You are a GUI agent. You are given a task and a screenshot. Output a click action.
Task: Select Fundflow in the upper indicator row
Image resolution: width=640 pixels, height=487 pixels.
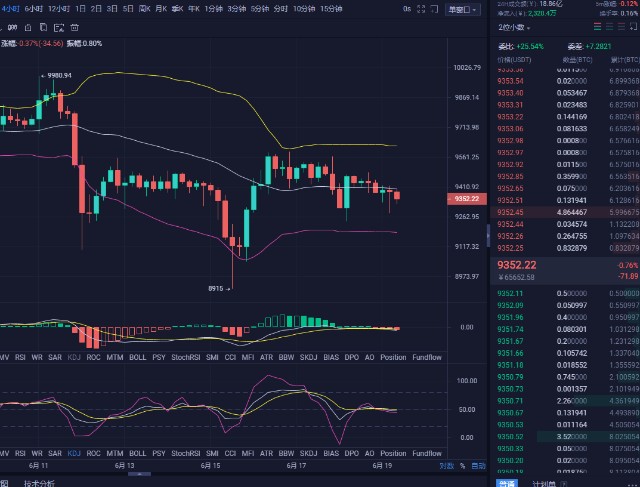427,357
